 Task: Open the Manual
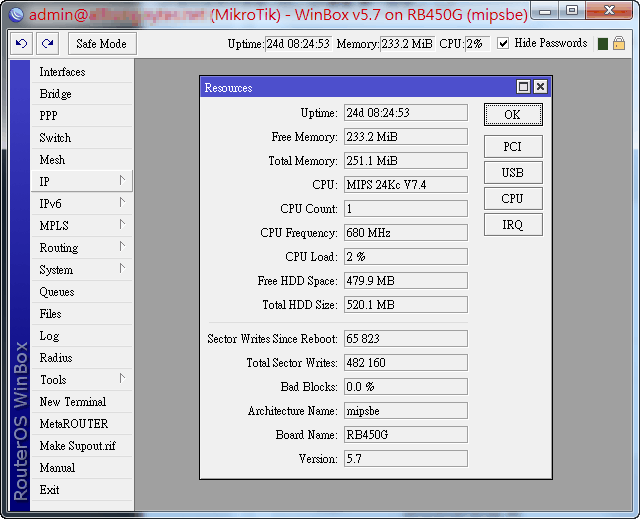(x=82, y=468)
